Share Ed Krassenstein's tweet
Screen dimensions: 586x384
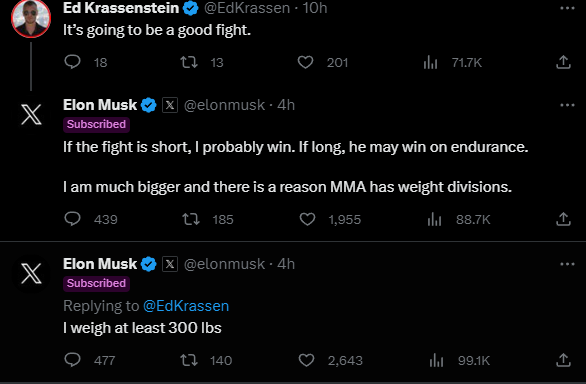click(x=563, y=62)
